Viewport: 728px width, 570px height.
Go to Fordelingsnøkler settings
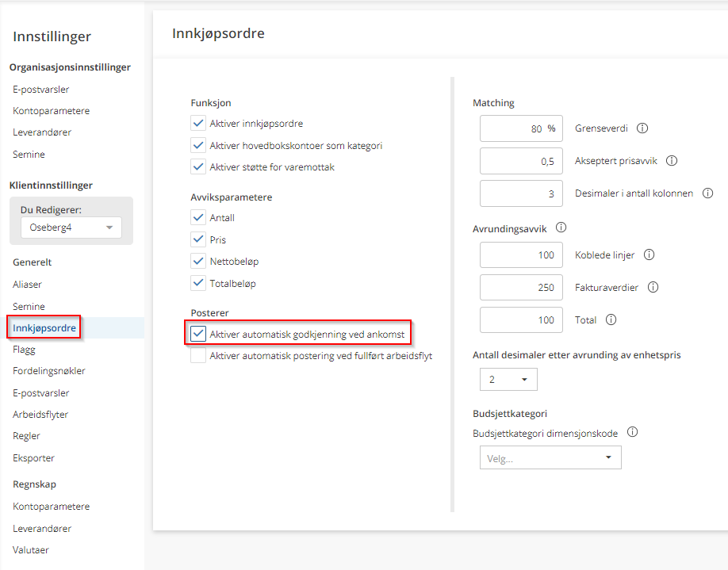click(49, 371)
